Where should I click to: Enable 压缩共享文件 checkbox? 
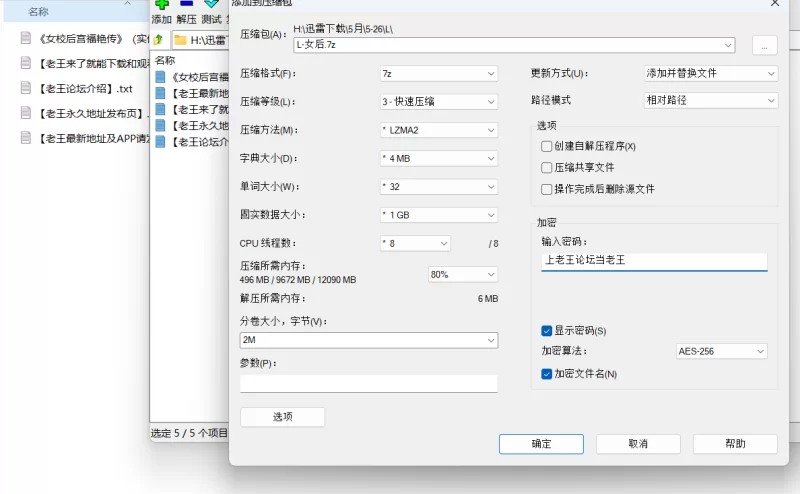click(546, 167)
